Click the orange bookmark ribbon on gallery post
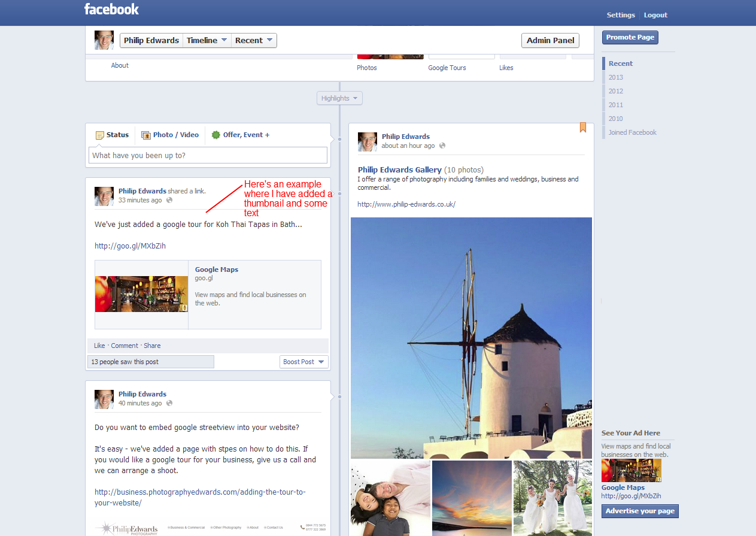The height and width of the screenshot is (536, 756). click(x=583, y=128)
